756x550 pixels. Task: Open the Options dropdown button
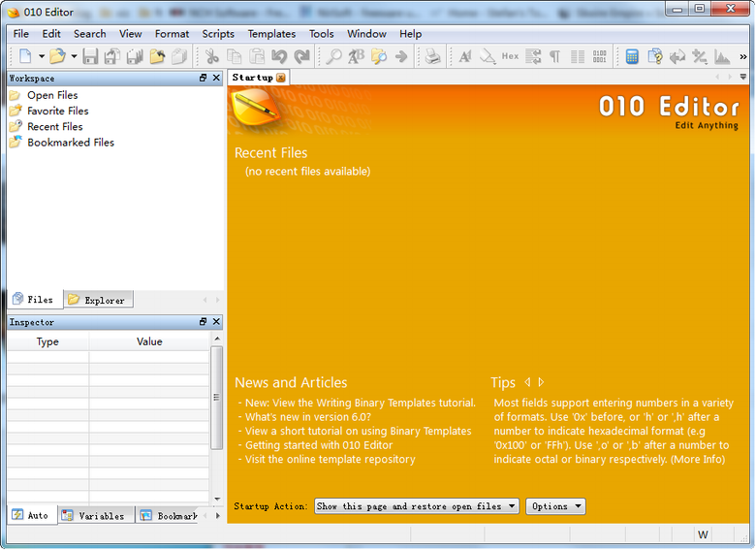555,506
